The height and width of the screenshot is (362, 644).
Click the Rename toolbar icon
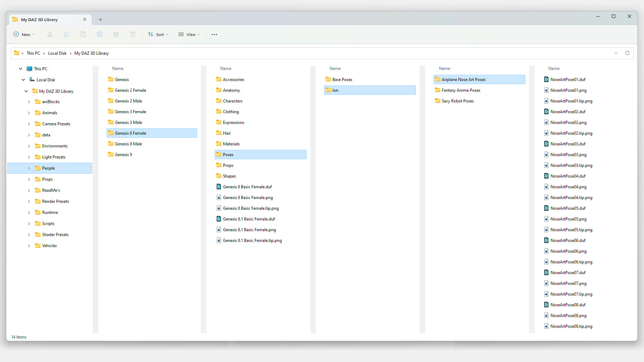click(x=100, y=34)
